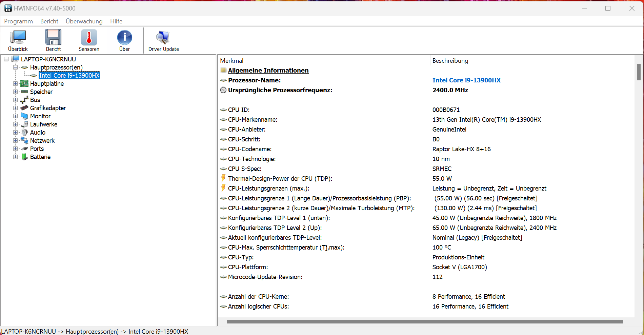Click the Über info icon
This screenshot has height=335, width=644.
tap(124, 38)
